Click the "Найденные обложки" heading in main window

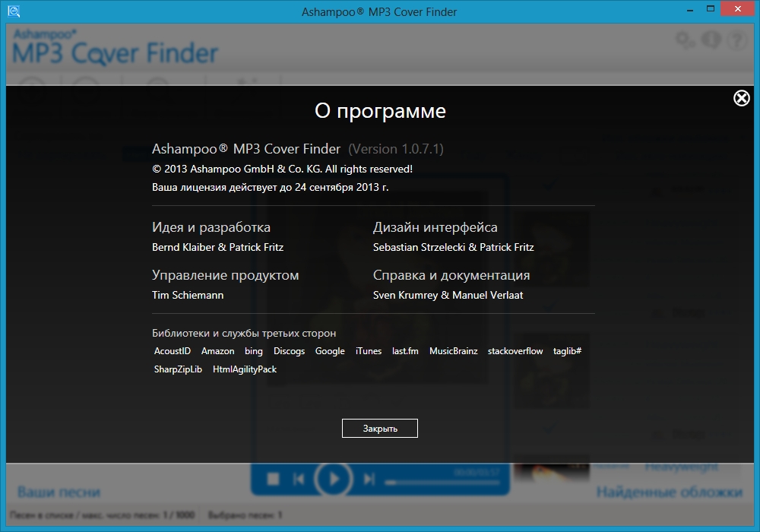coord(669,492)
